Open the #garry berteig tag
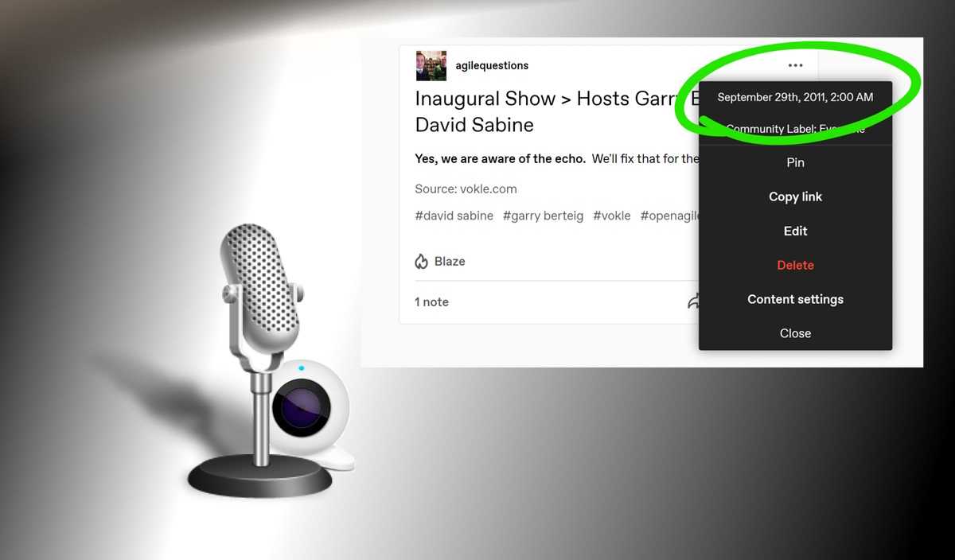The height and width of the screenshot is (560, 955). click(x=543, y=216)
